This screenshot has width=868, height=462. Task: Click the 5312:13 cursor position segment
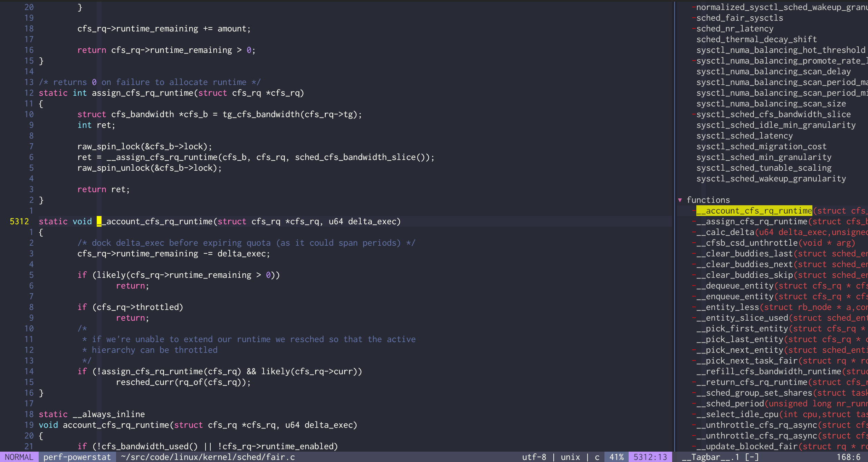pyautogui.click(x=650, y=457)
